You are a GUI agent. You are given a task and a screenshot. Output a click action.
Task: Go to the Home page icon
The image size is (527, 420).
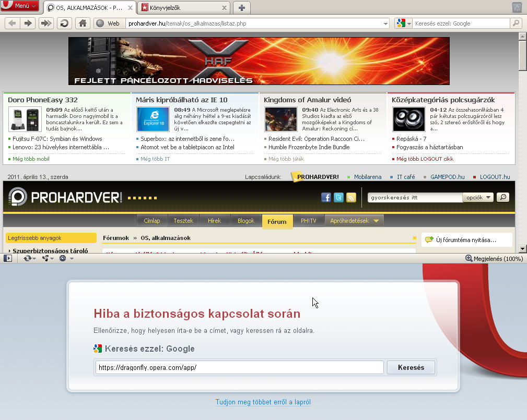click(x=83, y=23)
